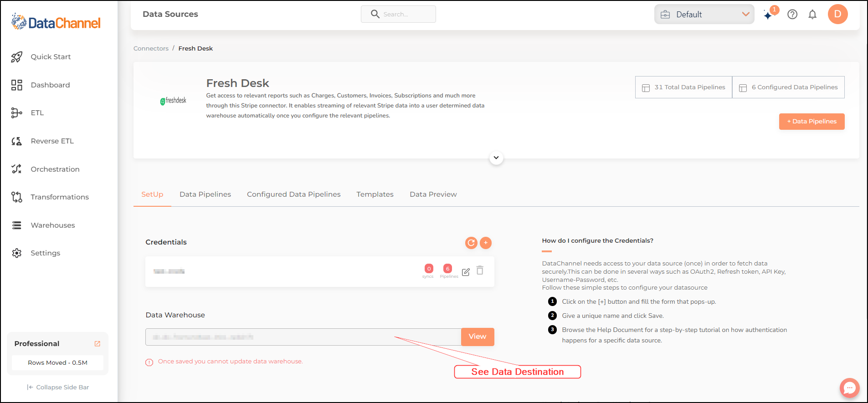
Task: Click the Data Sources page title
Action: click(x=170, y=14)
